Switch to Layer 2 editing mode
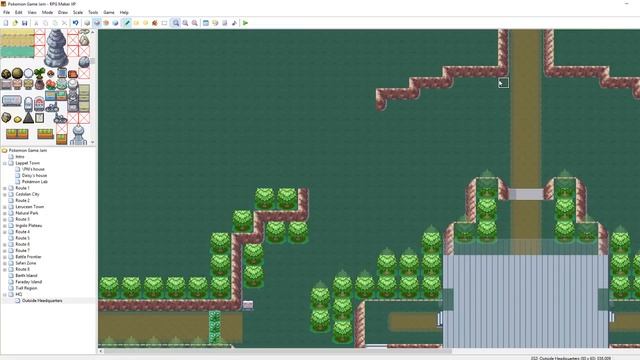 (97, 23)
